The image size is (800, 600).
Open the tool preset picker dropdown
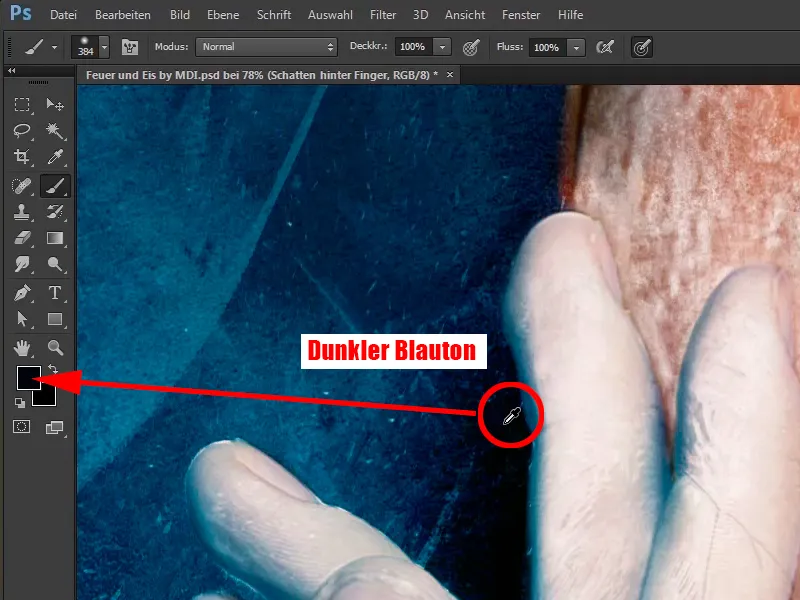pyautogui.click(x=55, y=47)
